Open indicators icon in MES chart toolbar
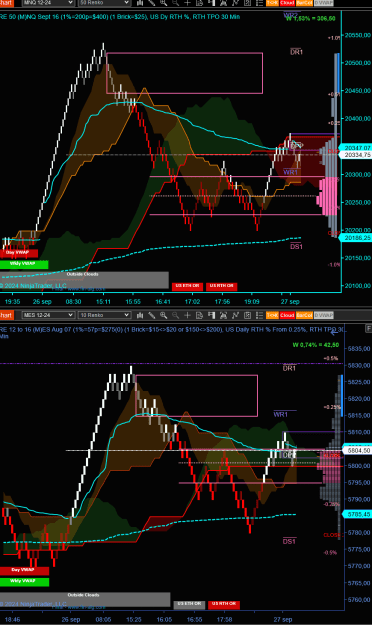The image size is (372, 625). click(x=236, y=315)
